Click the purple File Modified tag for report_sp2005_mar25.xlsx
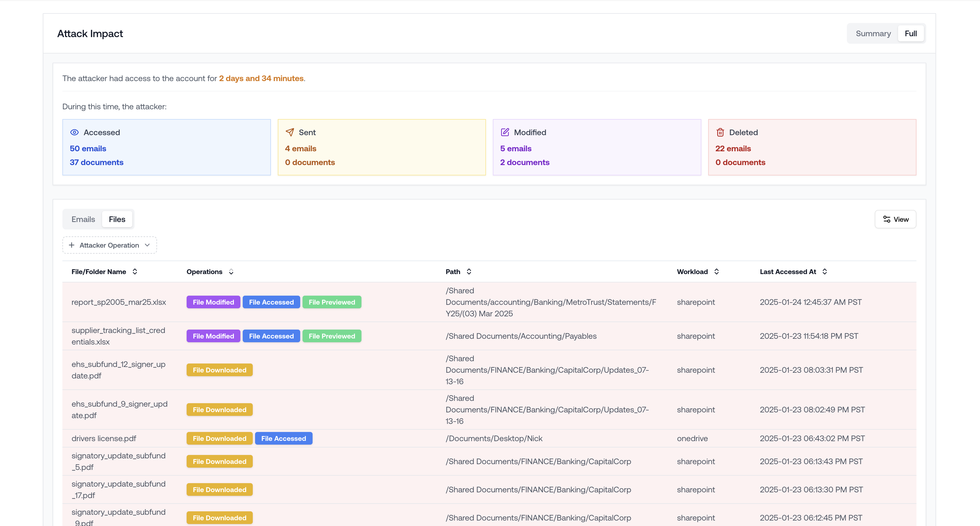The width and height of the screenshot is (980, 526). (213, 302)
